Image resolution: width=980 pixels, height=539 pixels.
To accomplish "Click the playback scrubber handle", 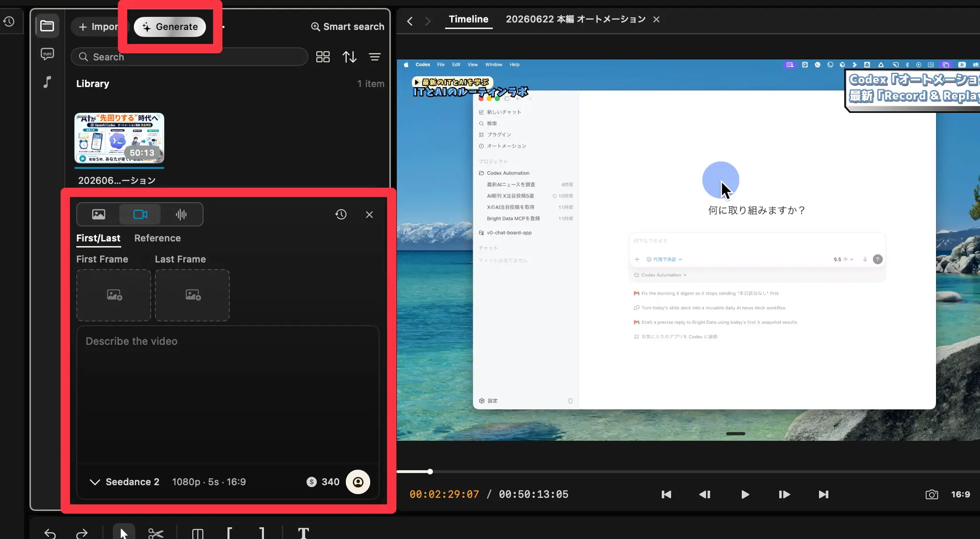I will point(430,472).
